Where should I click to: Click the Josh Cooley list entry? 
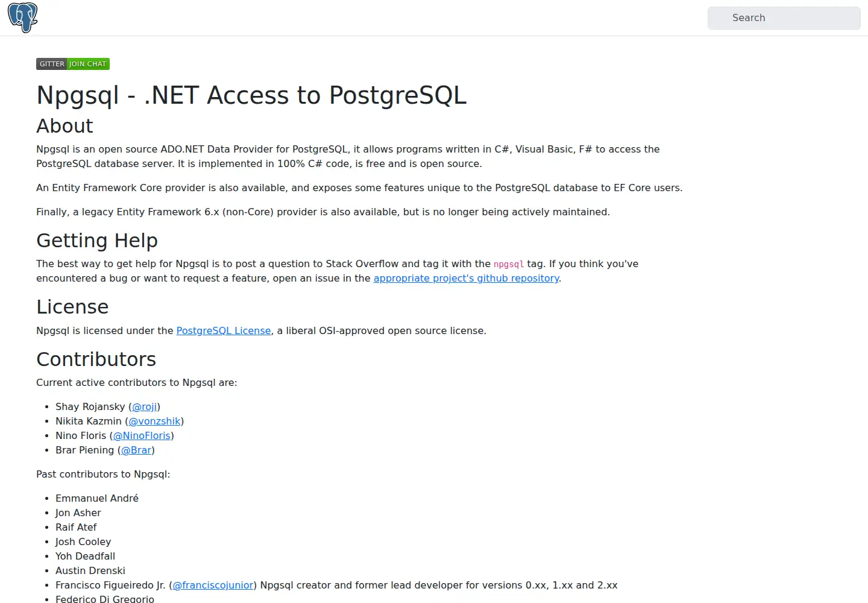coord(83,541)
